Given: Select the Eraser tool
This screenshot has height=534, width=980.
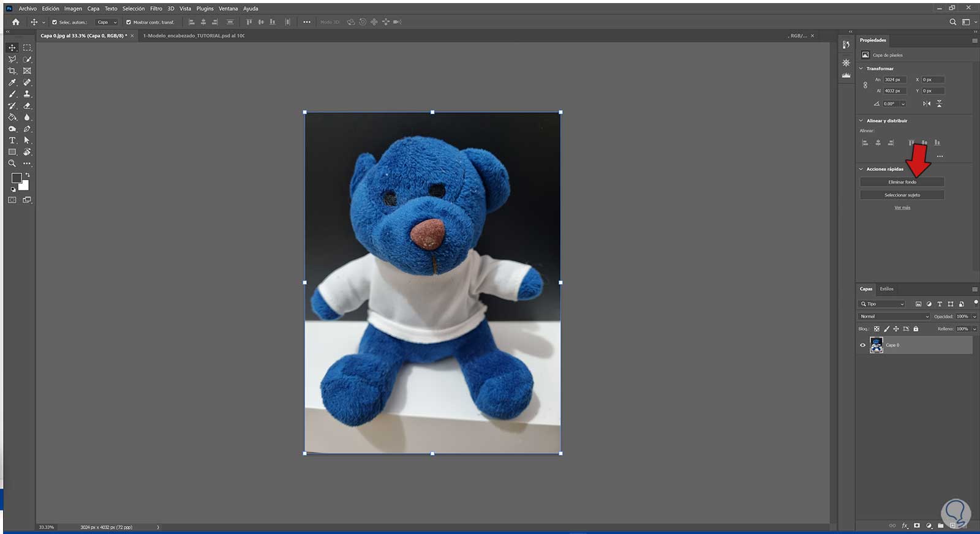Looking at the screenshot, I should point(27,106).
